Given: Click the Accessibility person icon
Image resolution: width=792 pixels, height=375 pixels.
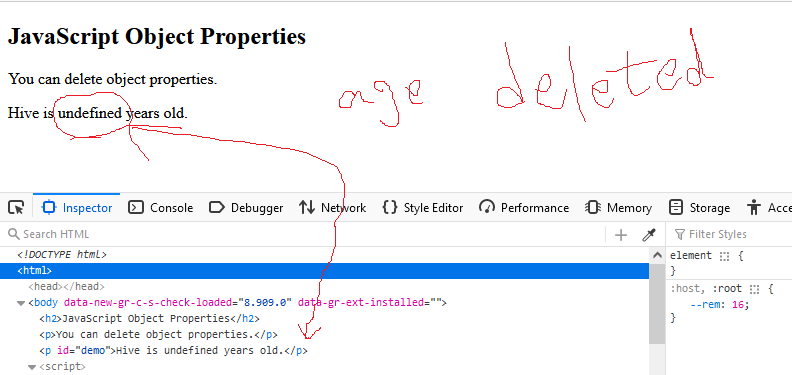Looking at the screenshot, I should point(754,208).
